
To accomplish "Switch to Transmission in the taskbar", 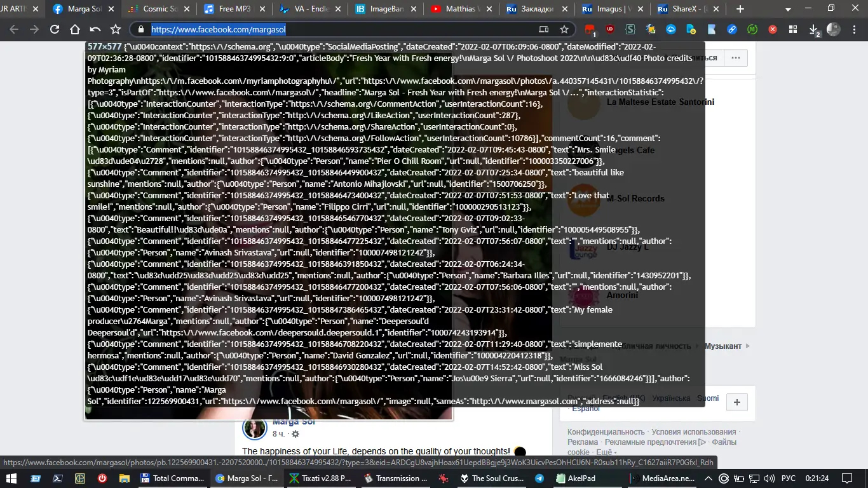I will click(x=396, y=478).
